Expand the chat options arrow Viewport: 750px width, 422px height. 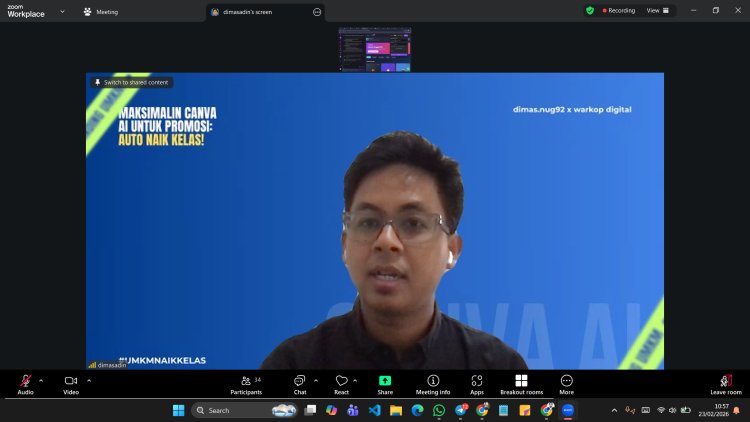[316, 380]
